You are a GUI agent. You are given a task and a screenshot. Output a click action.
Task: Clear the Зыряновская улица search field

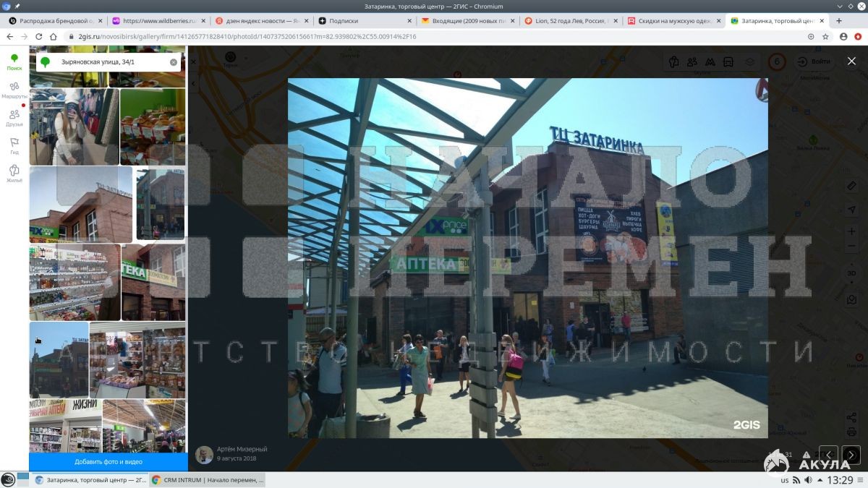coord(174,62)
